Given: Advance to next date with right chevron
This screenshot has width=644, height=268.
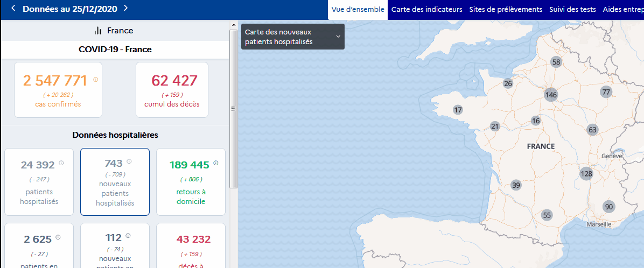Looking at the screenshot, I should pyautogui.click(x=125, y=9).
